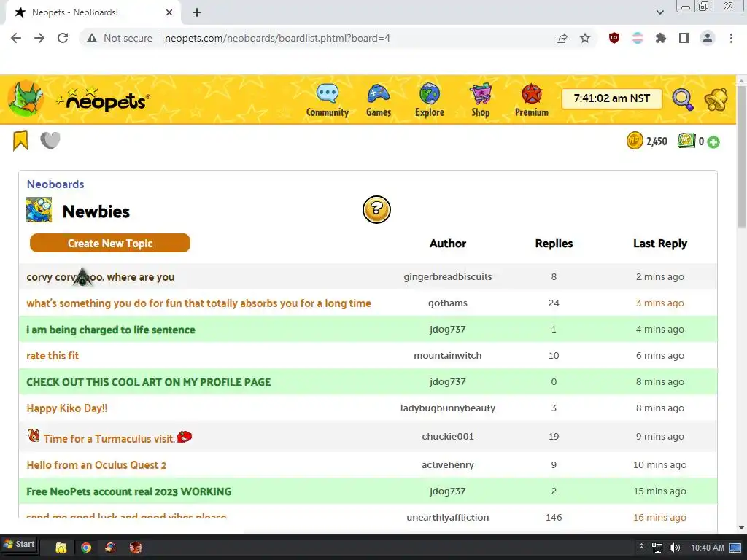The height and width of the screenshot is (560, 747).
Task: Click the taskbar volume speaker icon
Action: click(x=675, y=548)
